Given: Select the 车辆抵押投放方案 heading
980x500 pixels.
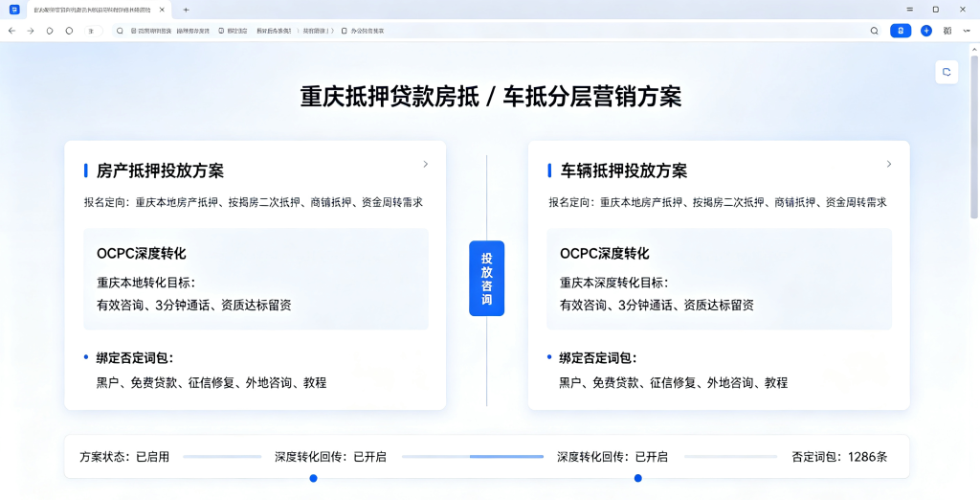Looking at the screenshot, I should pos(624,170).
